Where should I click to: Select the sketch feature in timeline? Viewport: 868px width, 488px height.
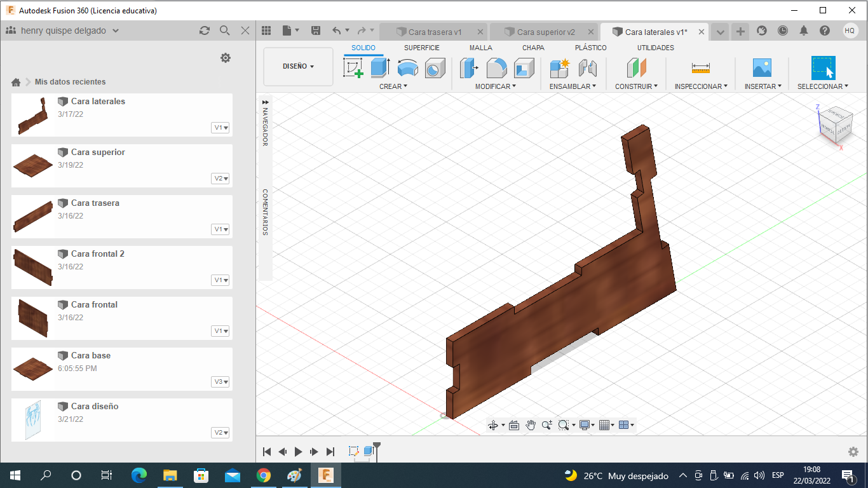pos(354,452)
